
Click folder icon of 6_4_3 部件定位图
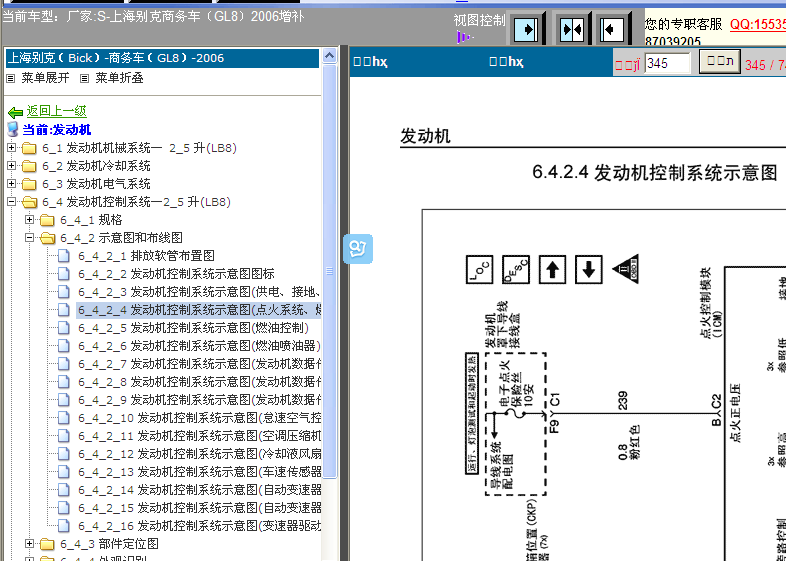[x=47, y=544]
